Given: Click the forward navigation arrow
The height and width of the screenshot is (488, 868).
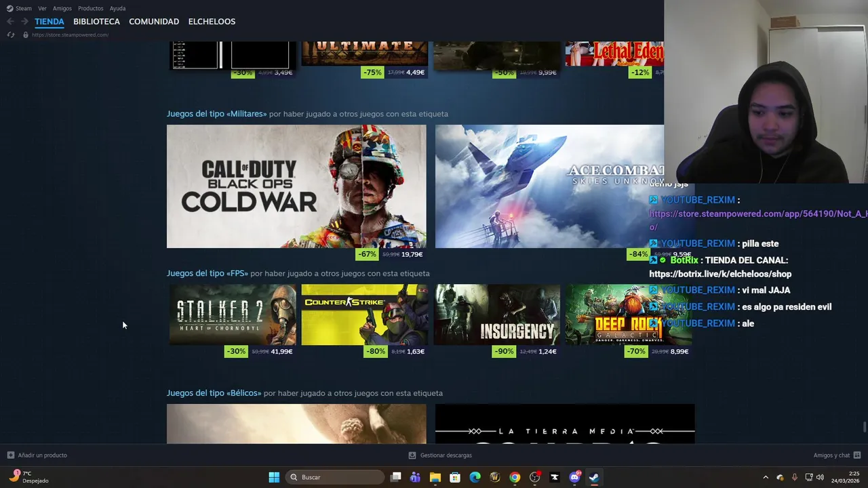Looking at the screenshot, I should click(24, 22).
